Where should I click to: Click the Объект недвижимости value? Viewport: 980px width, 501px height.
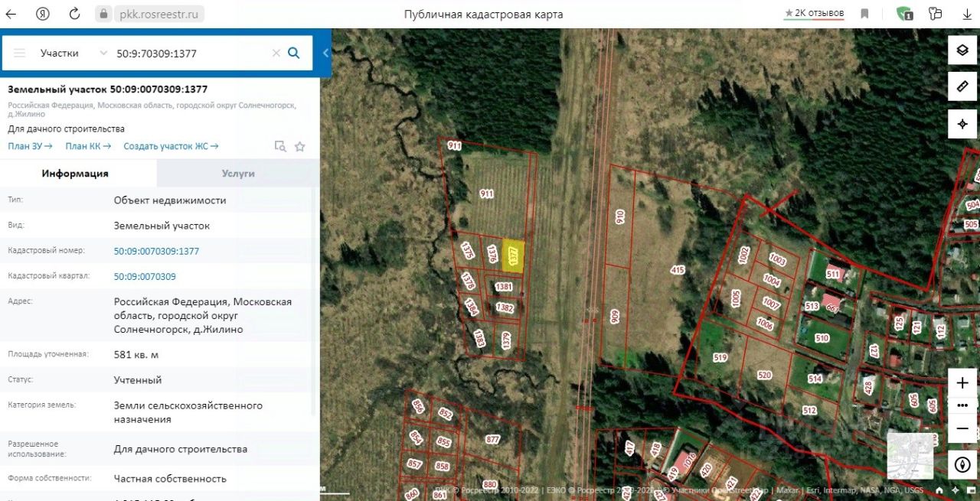170,200
